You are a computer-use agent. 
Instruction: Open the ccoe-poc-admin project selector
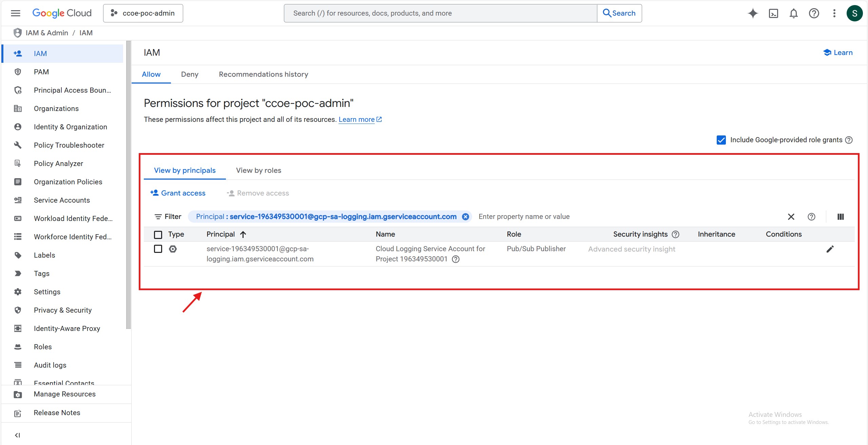pos(143,13)
